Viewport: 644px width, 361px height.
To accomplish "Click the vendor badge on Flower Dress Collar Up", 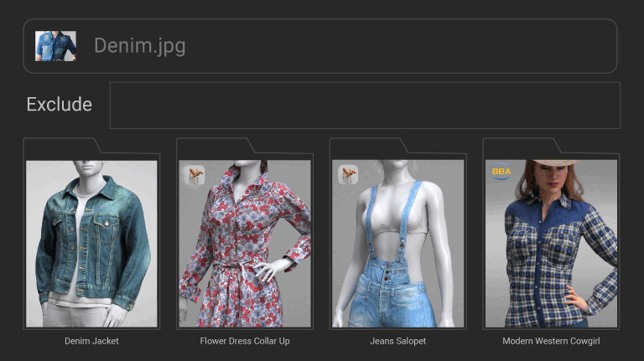I will pyautogui.click(x=195, y=174).
